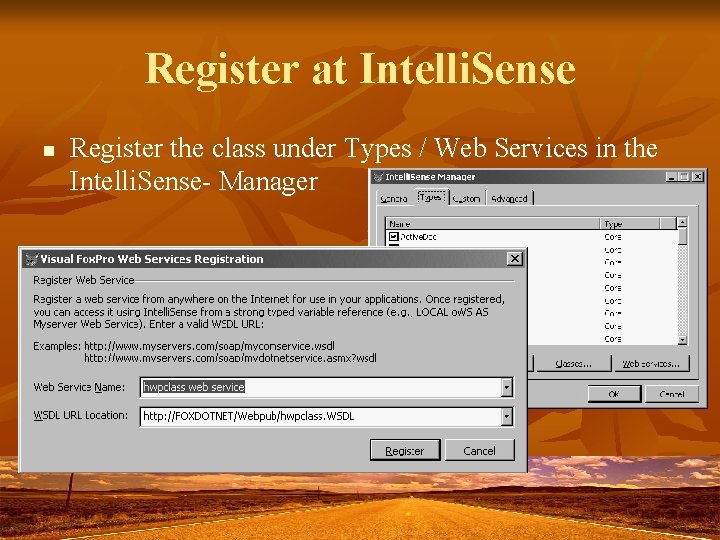Click the scroll up arrow in types list
This screenshot has width=720, height=540.
tap(682, 222)
